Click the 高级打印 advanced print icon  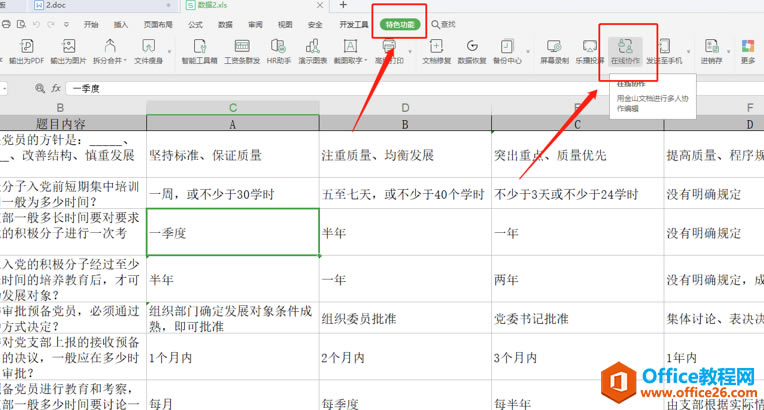(389, 47)
